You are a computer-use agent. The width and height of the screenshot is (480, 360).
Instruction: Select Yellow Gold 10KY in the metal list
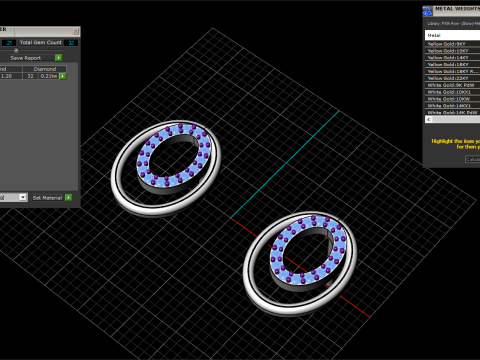(x=452, y=51)
